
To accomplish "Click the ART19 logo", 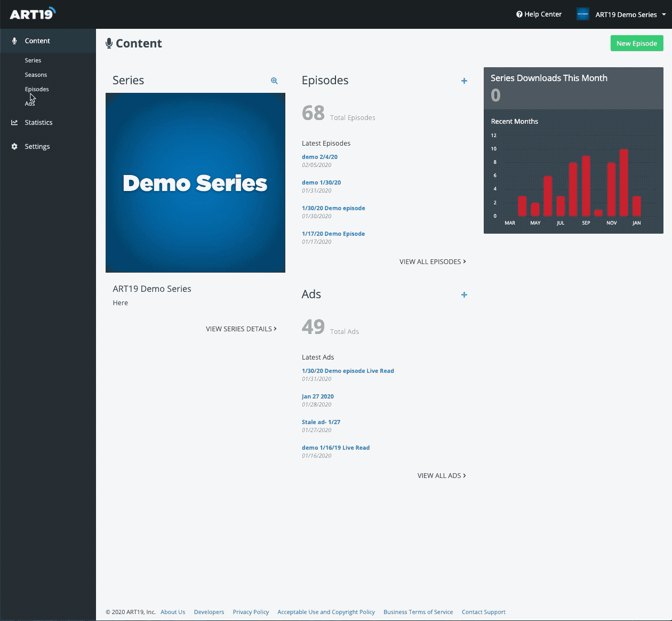I will tap(33, 14).
